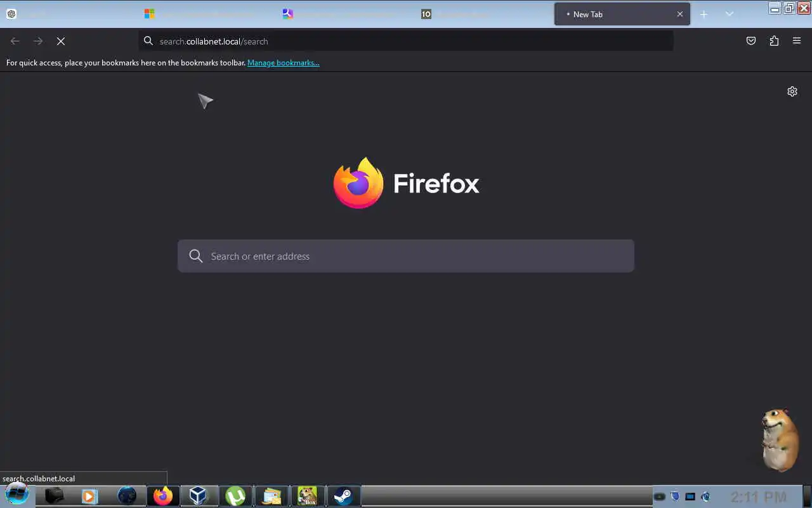Screen dimensions: 812x508
Task: Click the Search or enter address box
Action: pyautogui.click(x=406, y=256)
